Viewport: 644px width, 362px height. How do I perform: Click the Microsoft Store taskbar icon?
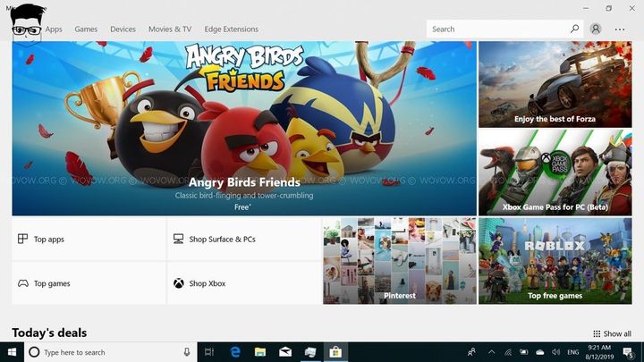pyautogui.click(x=335, y=352)
